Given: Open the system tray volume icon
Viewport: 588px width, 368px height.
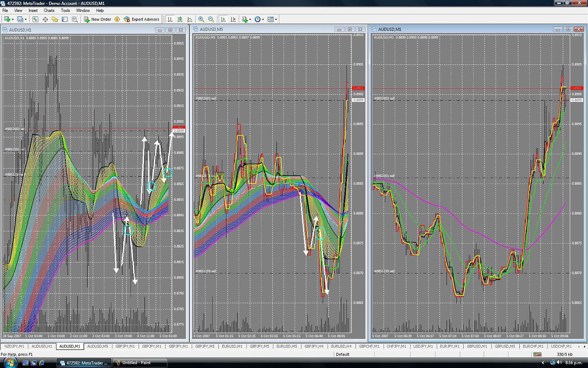Looking at the screenshot, I should 559,363.
